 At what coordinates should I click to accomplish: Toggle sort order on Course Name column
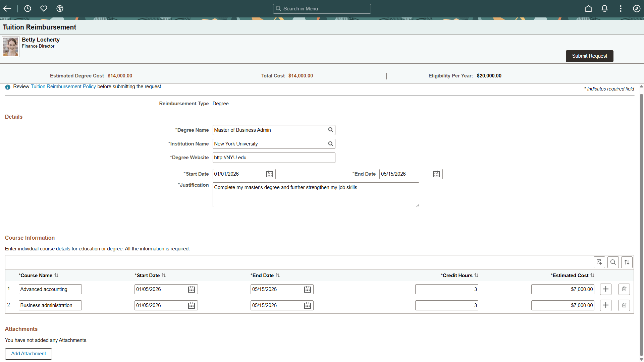pyautogui.click(x=56, y=275)
